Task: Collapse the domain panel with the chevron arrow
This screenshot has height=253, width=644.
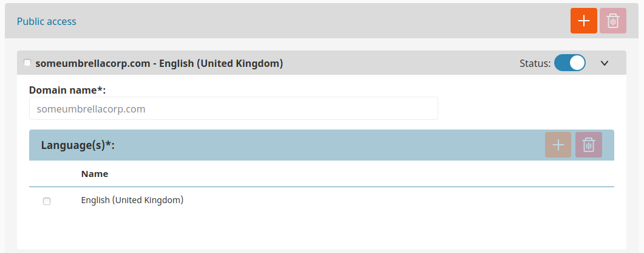Action: 604,63
